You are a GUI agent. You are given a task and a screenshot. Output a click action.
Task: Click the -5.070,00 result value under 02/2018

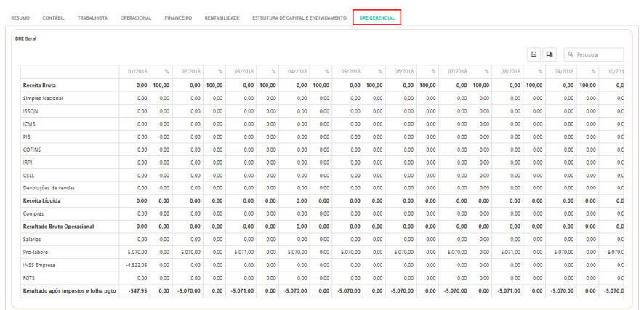[189, 290]
